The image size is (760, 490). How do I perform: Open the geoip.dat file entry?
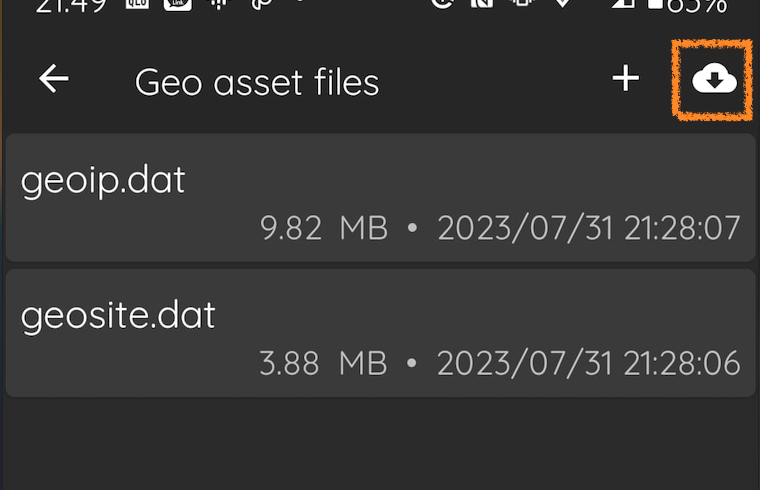(x=380, y=197)
